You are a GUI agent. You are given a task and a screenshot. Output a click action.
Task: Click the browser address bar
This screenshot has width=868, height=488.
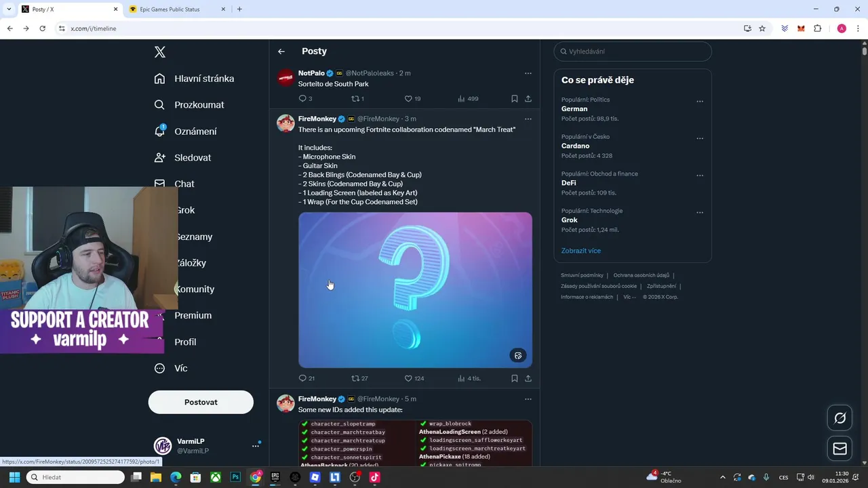[x=400, y=28]
